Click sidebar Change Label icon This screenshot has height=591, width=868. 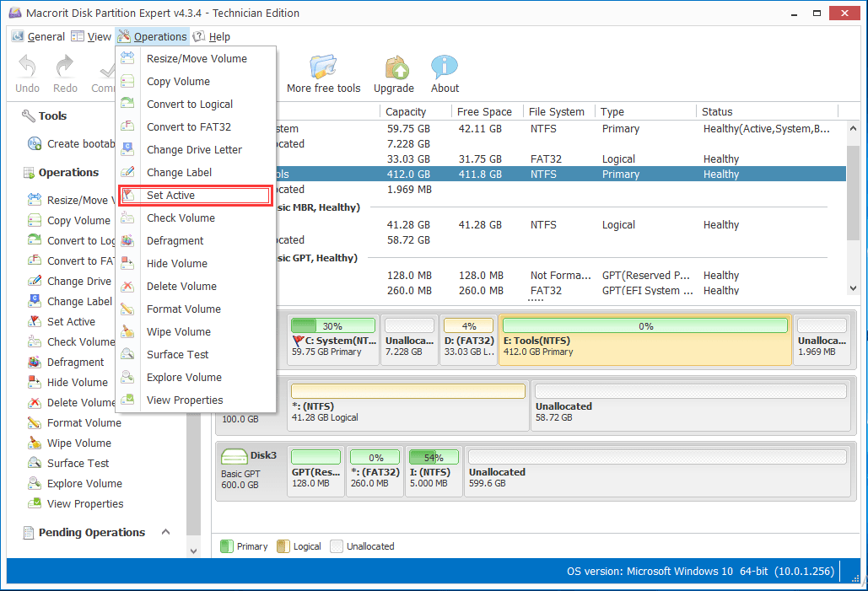coord(35,301)
